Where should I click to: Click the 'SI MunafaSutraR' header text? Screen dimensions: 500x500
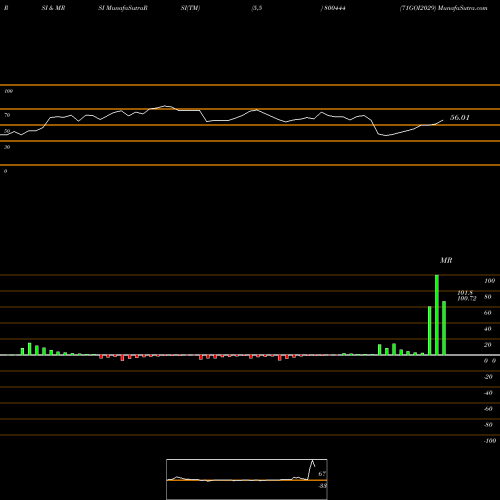point(123,8)
